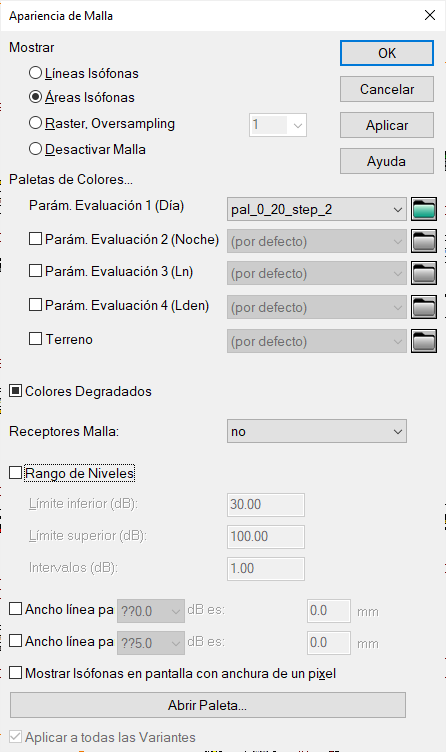Image resolution: width=446 pixels, height=752 pixels.
Task: Toggle Colores Degradados checkbox
Action: pyautogui.click(x=15, y=391)
